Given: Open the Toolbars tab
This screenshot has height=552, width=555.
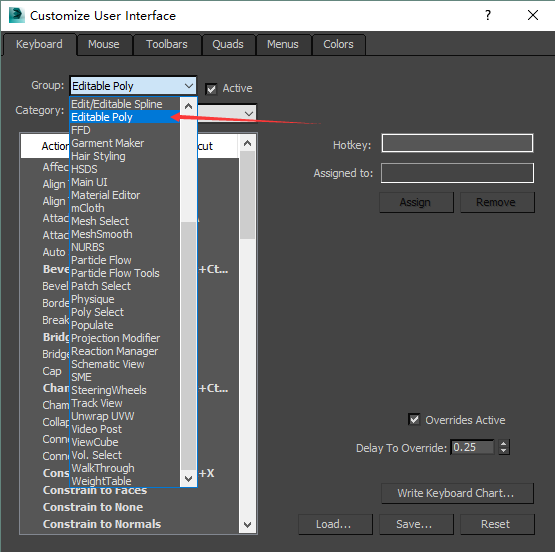Looking at the screenshot, I should click(x=167, y=44).
